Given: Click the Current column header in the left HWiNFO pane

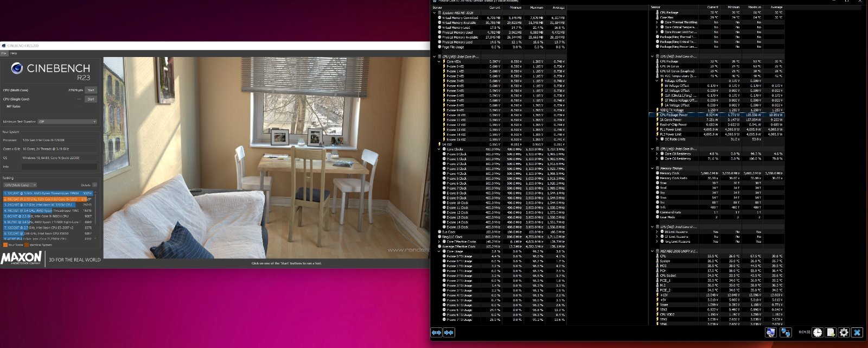Looking at the screenshot, I should 495,8.
